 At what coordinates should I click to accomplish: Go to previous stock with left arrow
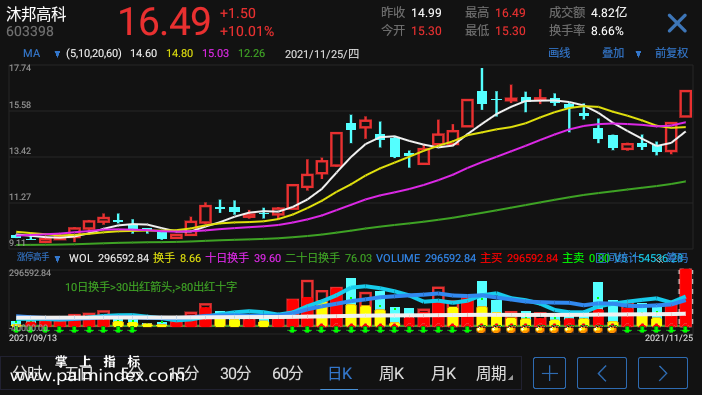[602, 373]
